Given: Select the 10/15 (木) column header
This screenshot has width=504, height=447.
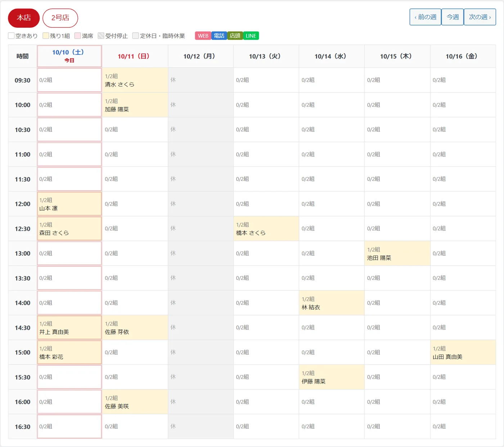Looking at the screenshot, I should pos(397,56).
